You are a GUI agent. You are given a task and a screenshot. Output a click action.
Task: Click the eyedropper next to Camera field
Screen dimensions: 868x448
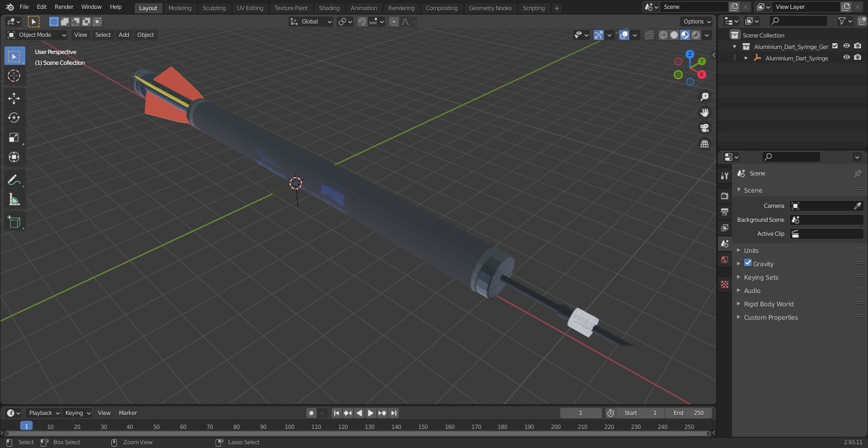857,206
